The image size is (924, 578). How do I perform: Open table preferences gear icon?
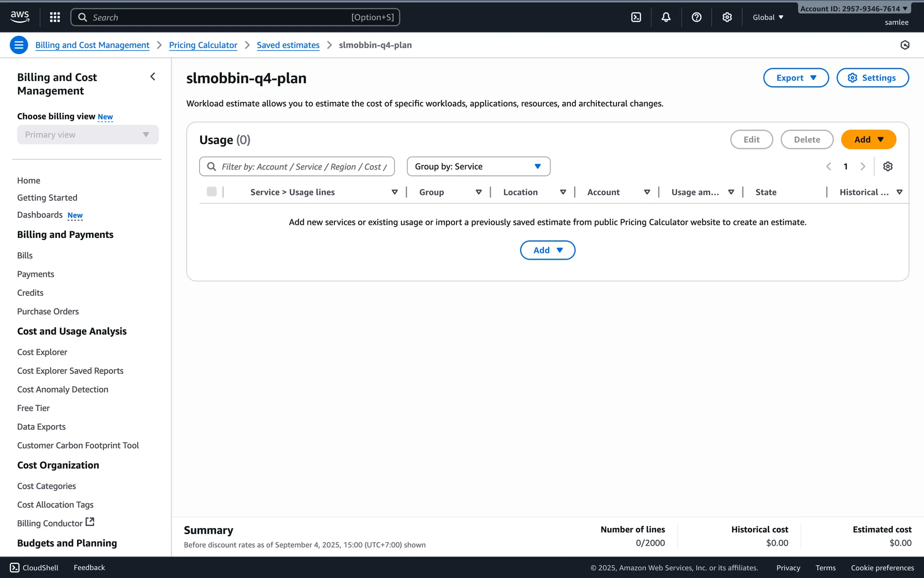coord(887,167)
